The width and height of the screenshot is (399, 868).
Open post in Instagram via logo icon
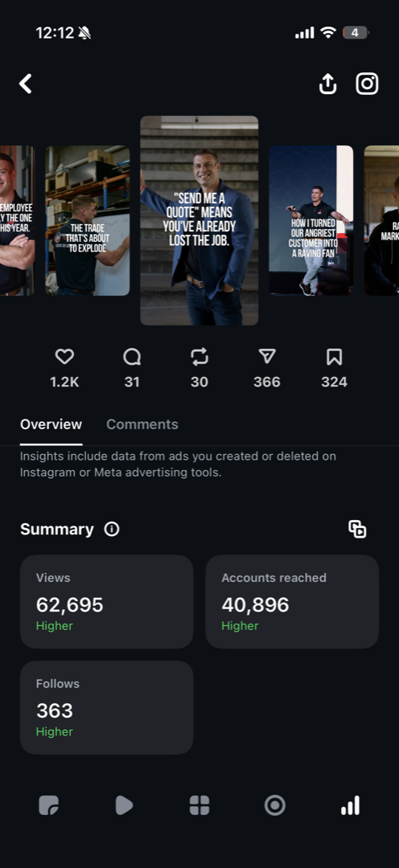point(367,84)
